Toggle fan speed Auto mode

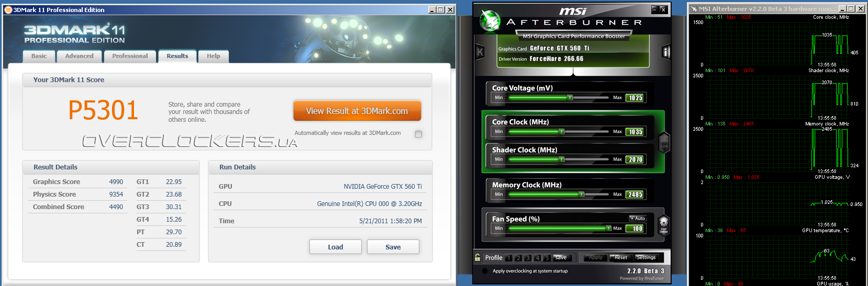tap(638, 218)
